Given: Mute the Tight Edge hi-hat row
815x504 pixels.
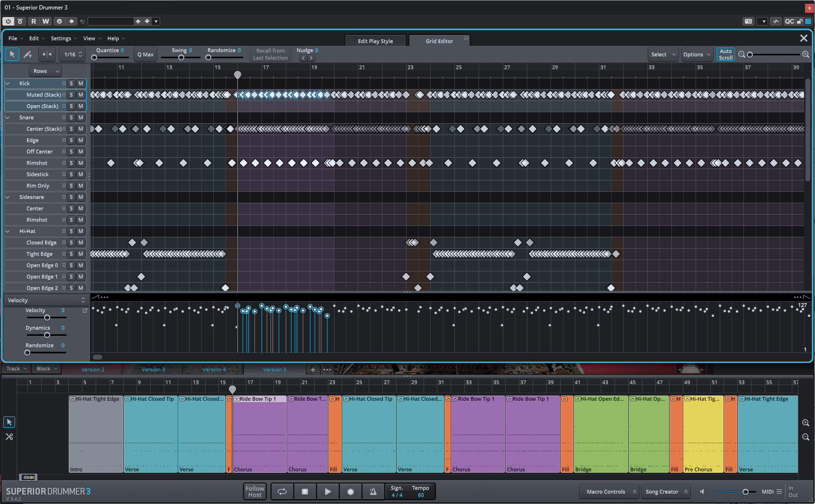Looking at the screenshot, I should point(81,254).
